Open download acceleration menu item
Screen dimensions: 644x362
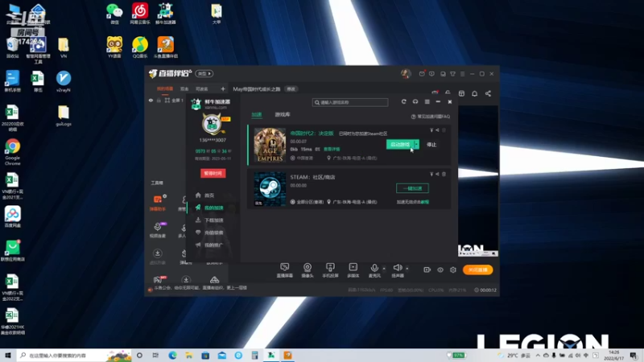coord(209,220)
